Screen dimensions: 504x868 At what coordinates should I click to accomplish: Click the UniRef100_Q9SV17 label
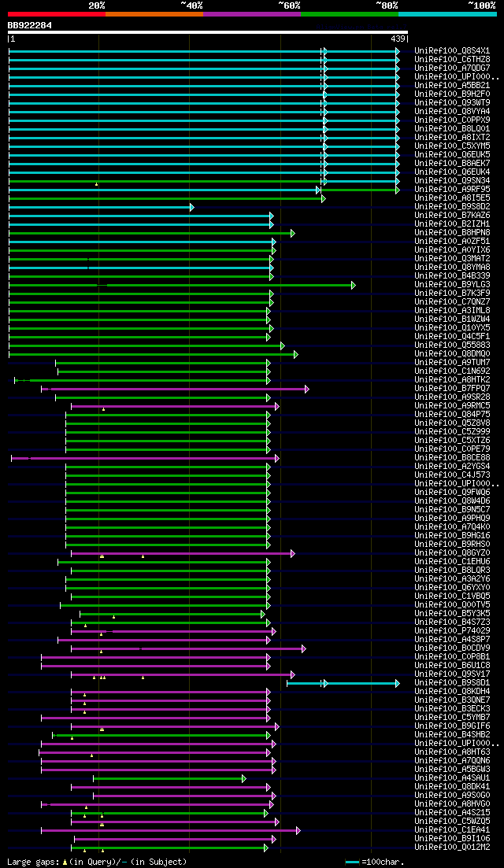452,674
